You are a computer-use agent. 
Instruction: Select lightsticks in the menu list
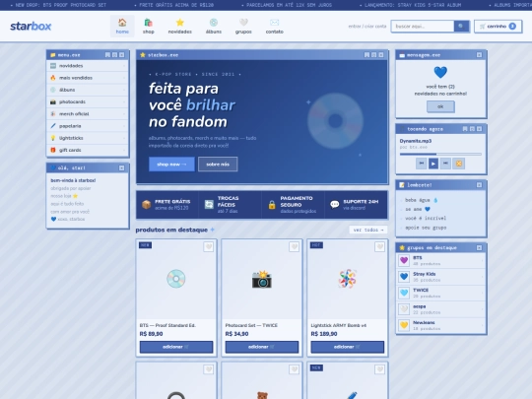point(88,138)
